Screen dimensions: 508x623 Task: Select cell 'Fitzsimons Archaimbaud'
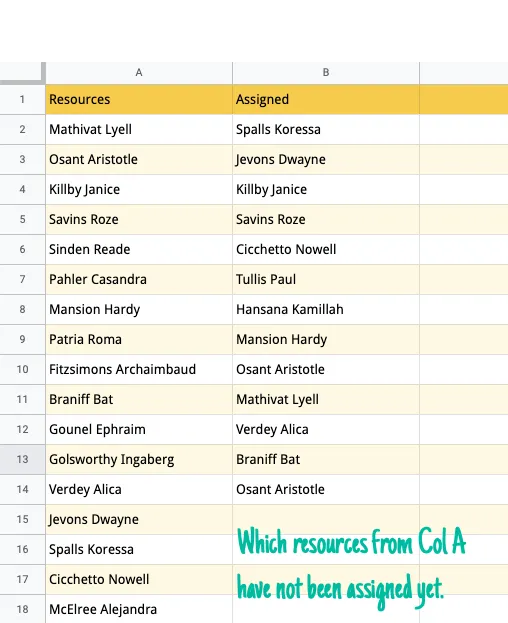coord(139,370)
